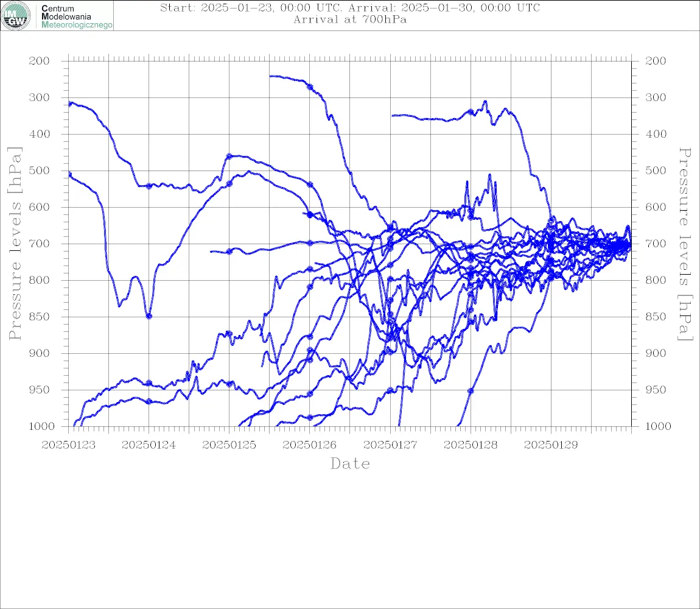700x609 pixels.
Task: Click the right axis 900 label
Action: (656, 353)
